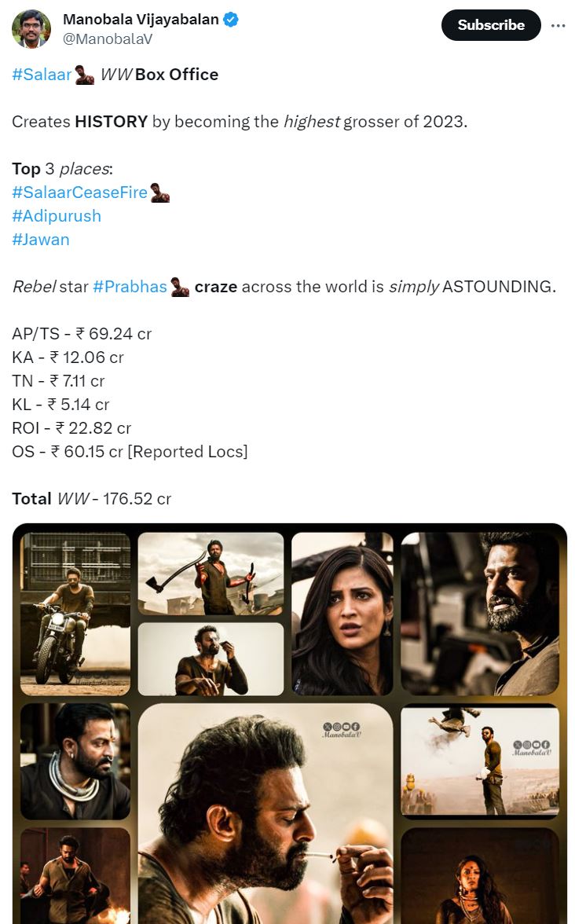The width and height of the screenshot is (575, 924).
Task: Click Manobala Vijayabalan's profile avatar
Action: pyautogui.click(x=31, y=28)
